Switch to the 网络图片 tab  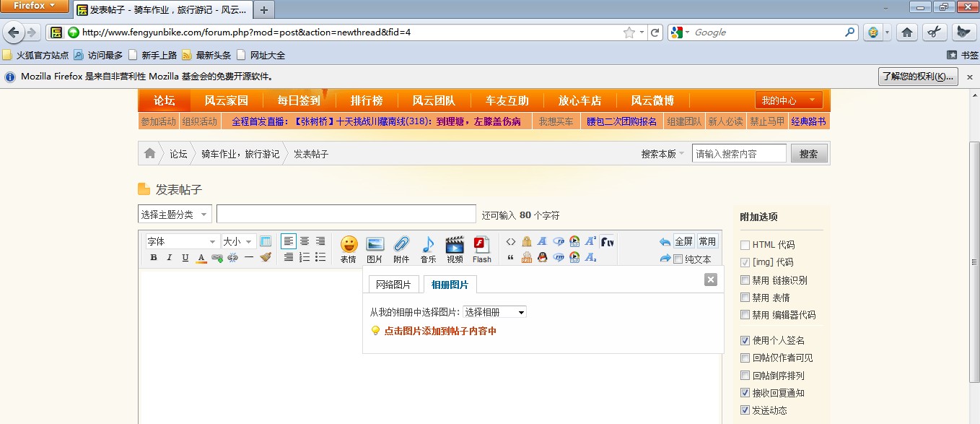(393, 284)
